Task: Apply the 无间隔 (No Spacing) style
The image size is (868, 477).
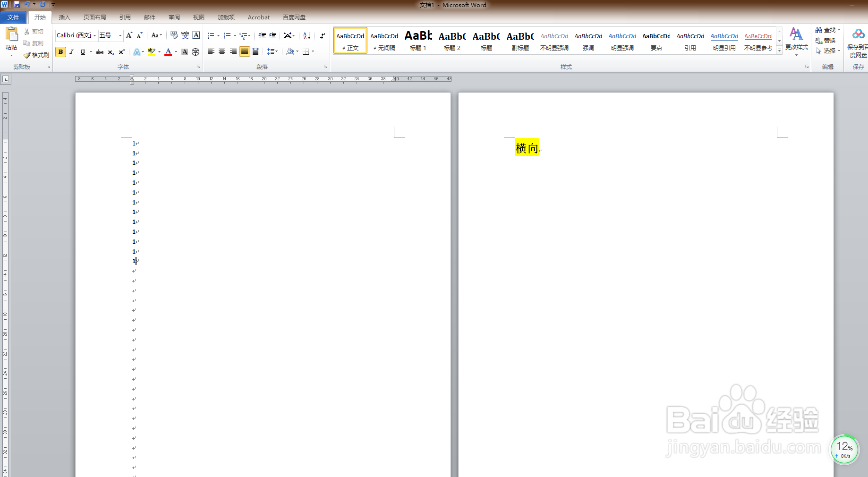Action: tap(384, 41)
